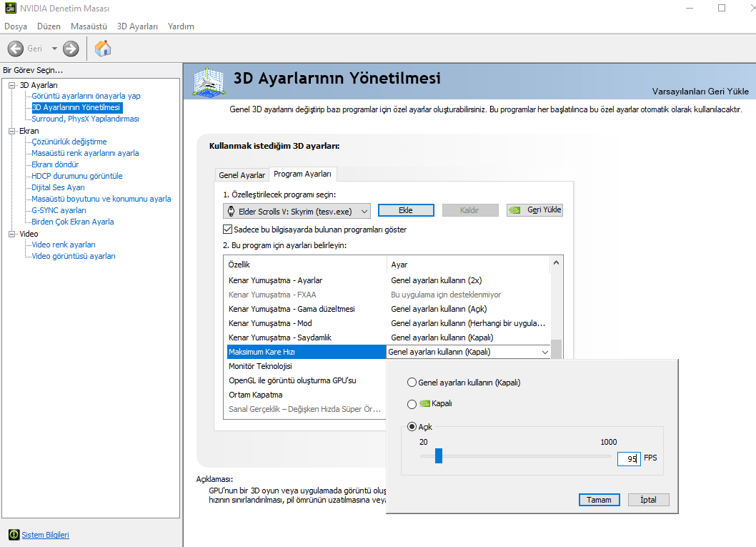Open 'Video renk ayarları' tree item
Image resolution: width=756 pixels, height=547 pixels.
[x=64, y=245]
